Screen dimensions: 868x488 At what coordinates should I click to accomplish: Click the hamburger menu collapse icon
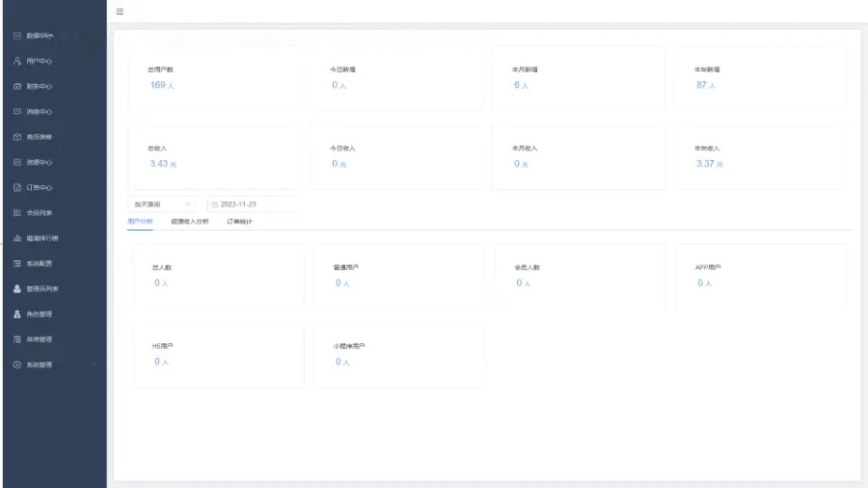click(x=120, y=12)
